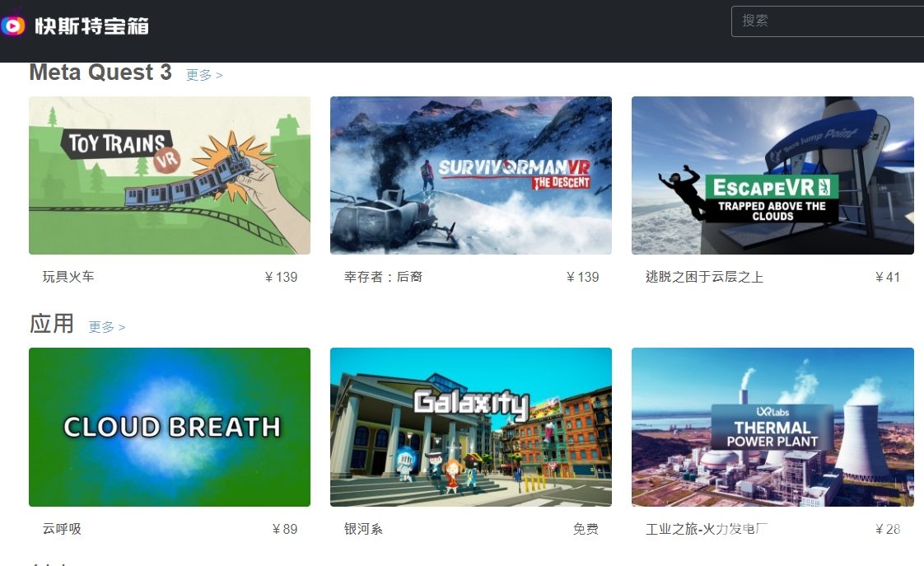Open the EscapeVR Trapped Above the Clouds thumbnail
The height and width of the screenshot is (566, 924).
click(772, 175)
